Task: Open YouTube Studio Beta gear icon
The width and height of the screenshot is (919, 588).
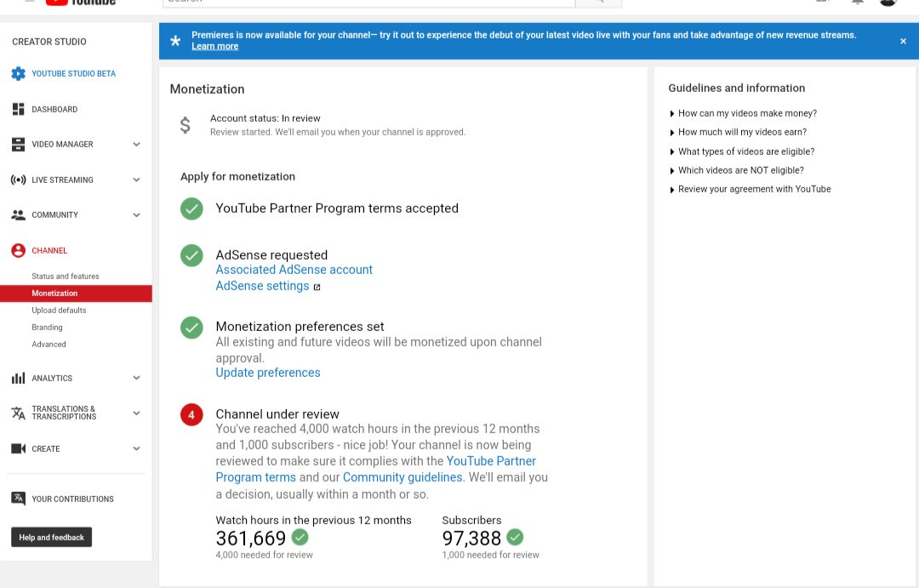Action: (18, 74)
